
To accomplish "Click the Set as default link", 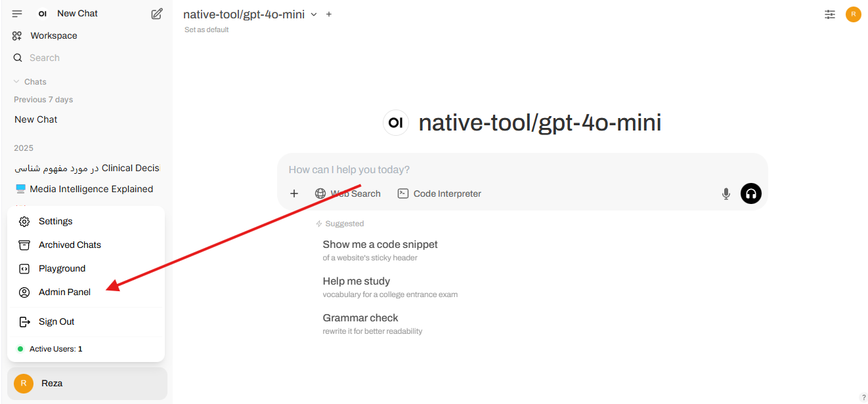I will click(207, 30).
